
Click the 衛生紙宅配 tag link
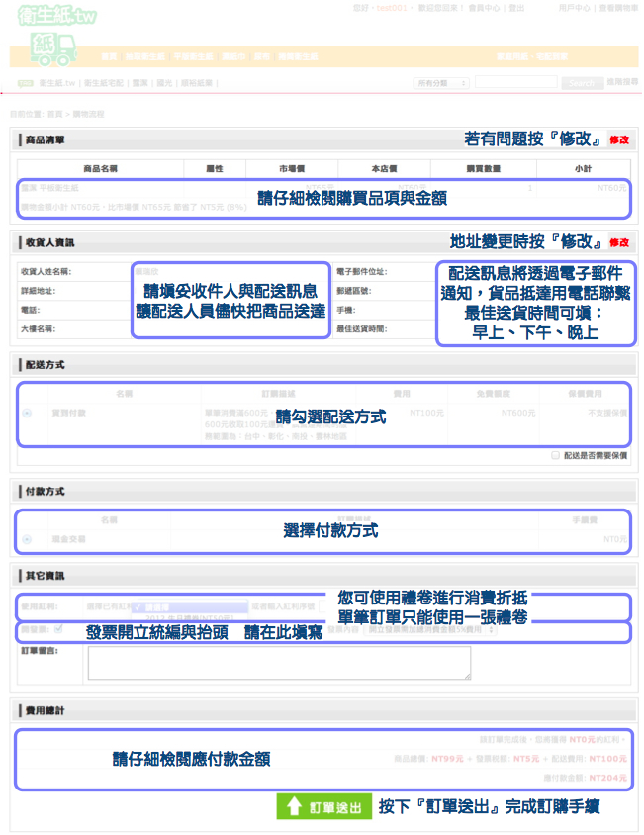pyautogui.click(x=103, y=83)
